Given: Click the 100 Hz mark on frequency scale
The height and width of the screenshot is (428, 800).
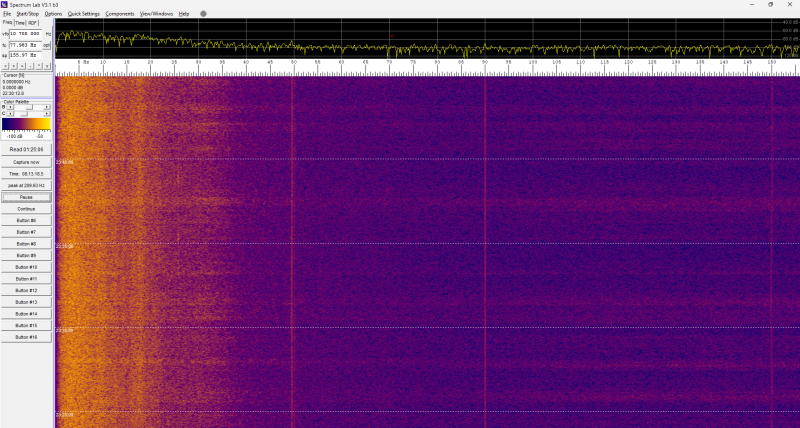Looking at the screenshot, I should point(533,62).
